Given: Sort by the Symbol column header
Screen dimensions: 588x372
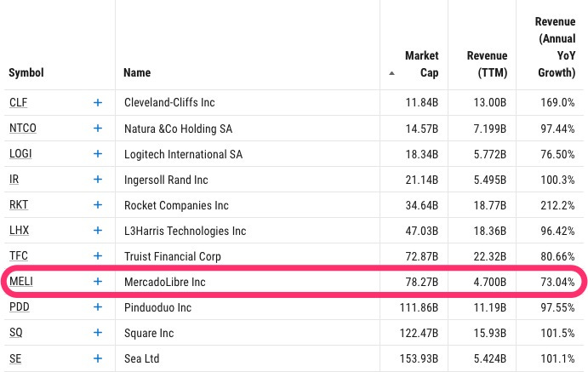Looking at the screenshot, I should coord(26,72).
